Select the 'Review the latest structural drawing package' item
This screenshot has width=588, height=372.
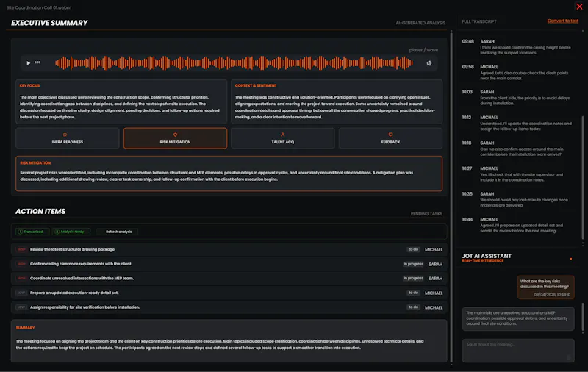[x=229, y=250]
